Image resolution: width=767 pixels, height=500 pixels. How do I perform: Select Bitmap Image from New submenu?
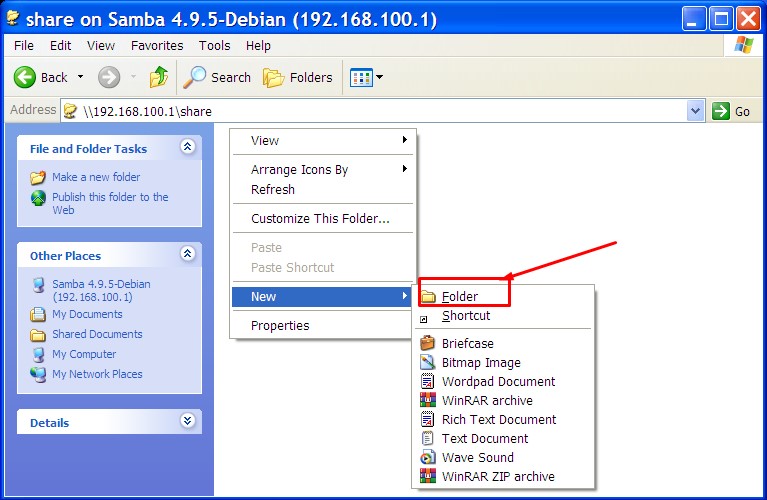480,362
